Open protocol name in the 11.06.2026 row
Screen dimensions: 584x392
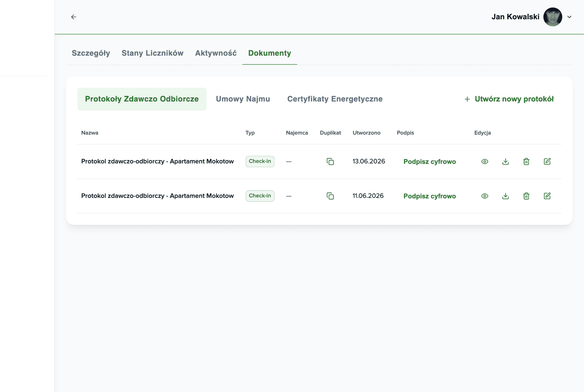(x=157, y=196)
